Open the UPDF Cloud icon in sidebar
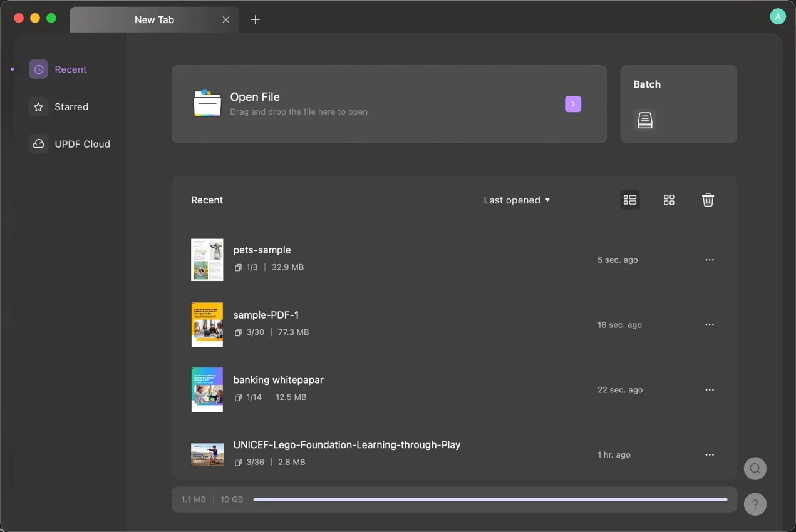796x532 pixels. pyautogui.click(x=38, y=144)
